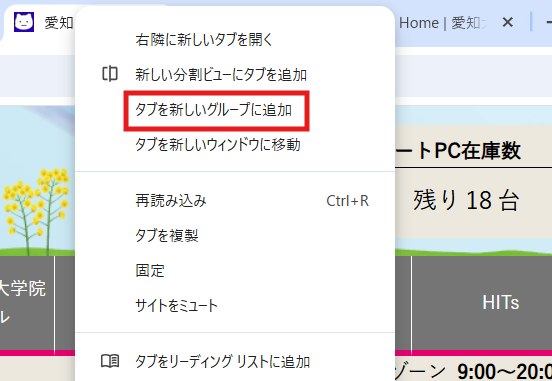The width and height of the screenshot is (552, 381).
Task: Click the split view icon in the menu
Action: (110, 74)
